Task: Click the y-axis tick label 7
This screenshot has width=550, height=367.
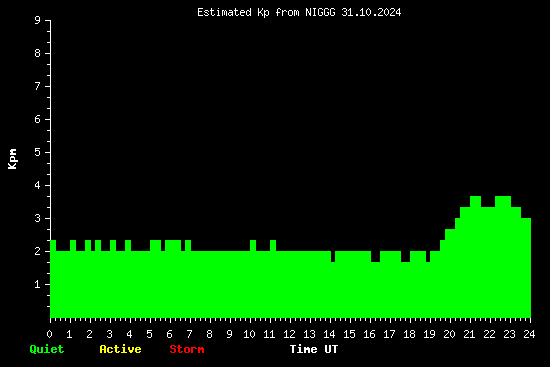Action: tap(38, 86)
